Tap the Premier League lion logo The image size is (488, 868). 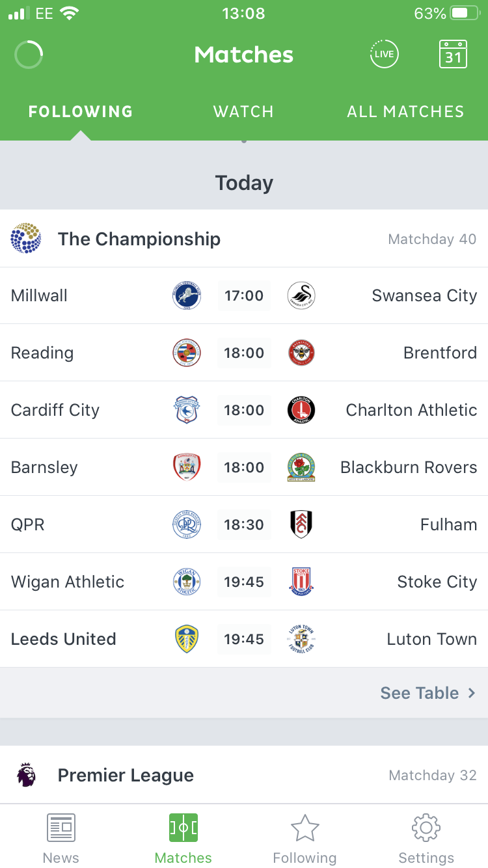(x=27, y=775)
